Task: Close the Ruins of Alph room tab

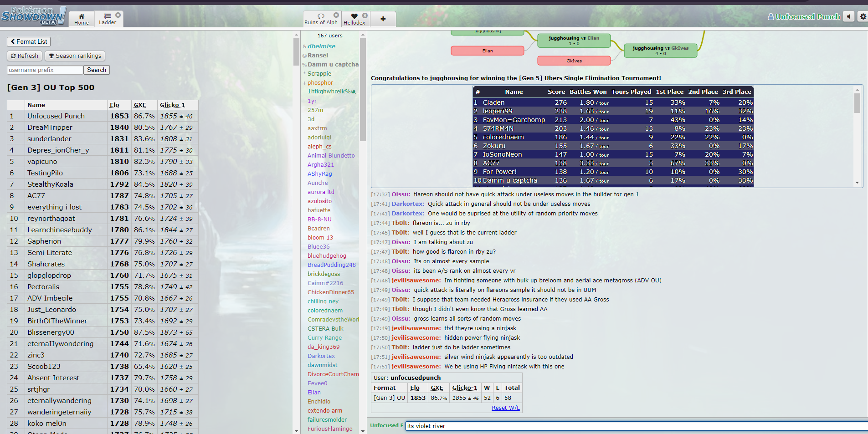Action: coord(336,15)
